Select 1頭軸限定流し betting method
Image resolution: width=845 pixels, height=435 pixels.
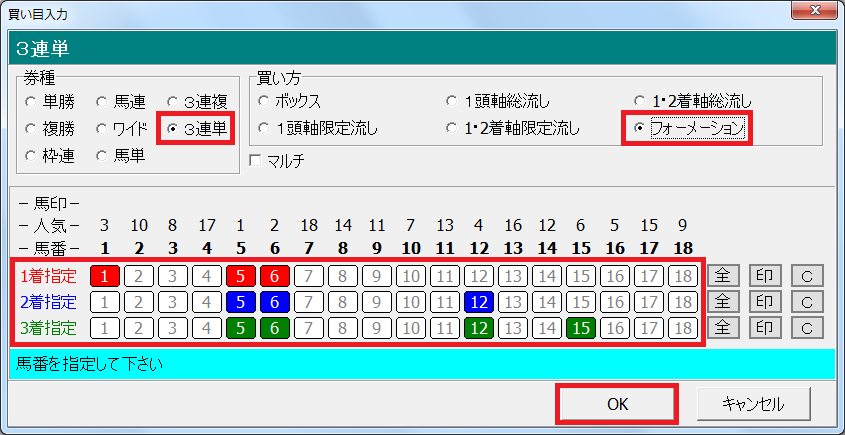(x=263, y=129)
